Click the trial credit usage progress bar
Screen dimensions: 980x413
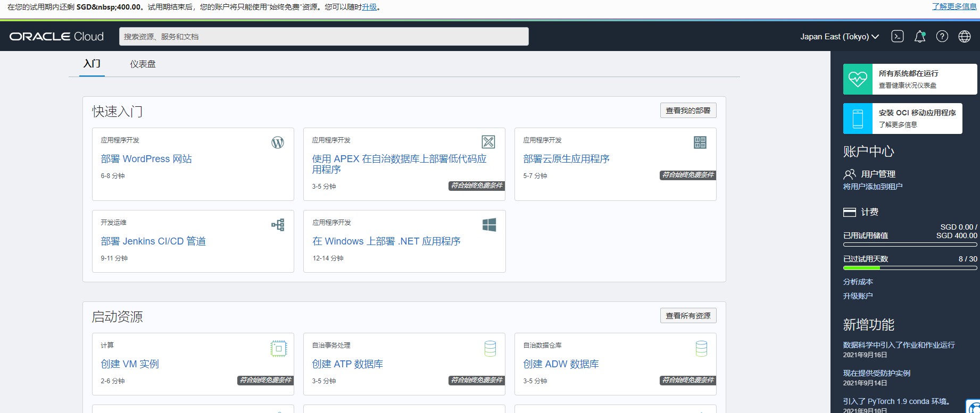[910, 245]
